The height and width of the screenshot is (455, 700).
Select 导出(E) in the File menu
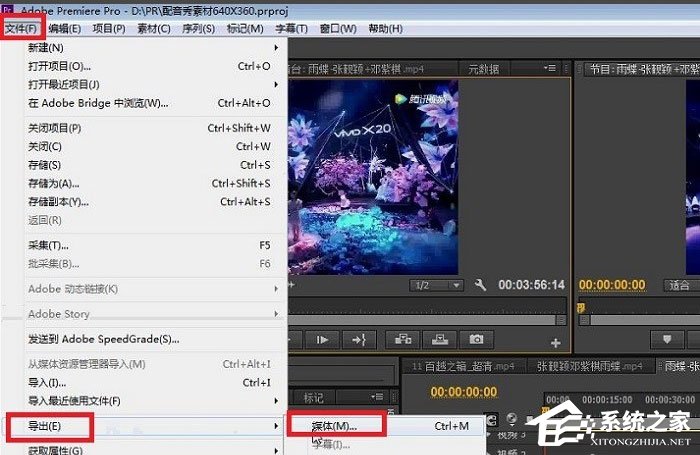point(47,427)
